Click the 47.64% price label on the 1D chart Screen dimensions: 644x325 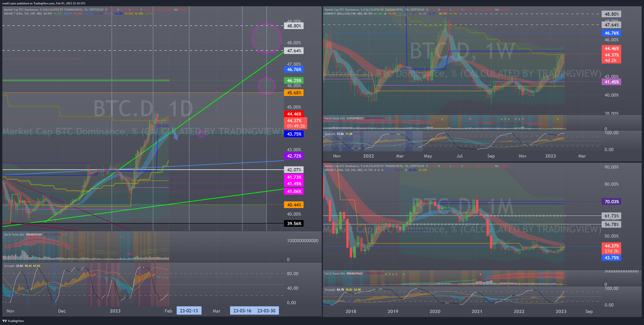[294, 51]
